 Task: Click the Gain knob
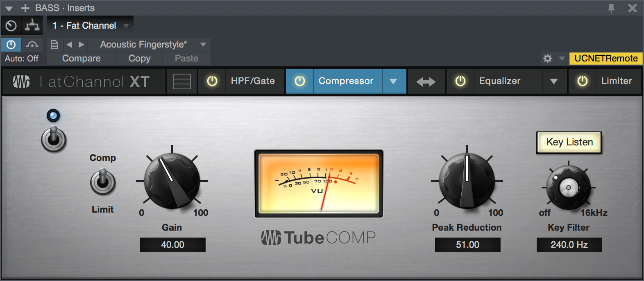click(172, 181)
